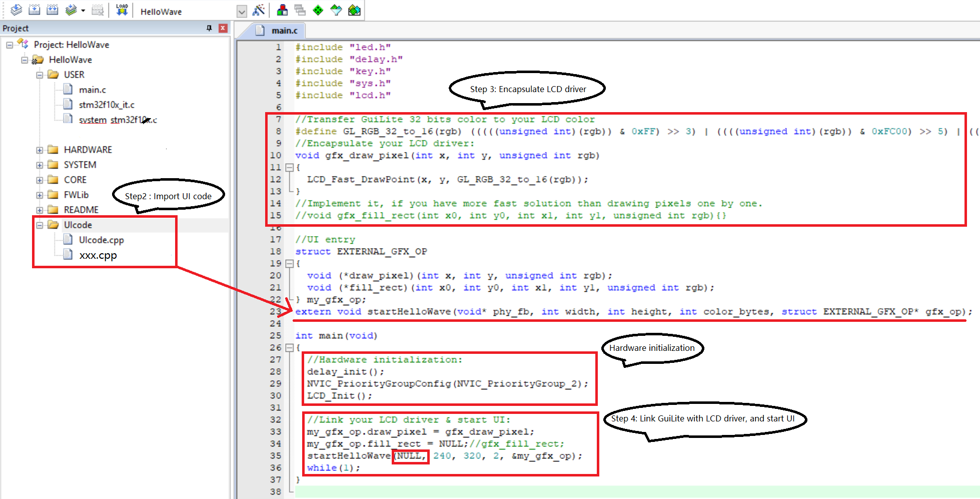Open Manage Project Items colored blocks icon
This screenshot has height=499, width=980.
click(282, 10)
